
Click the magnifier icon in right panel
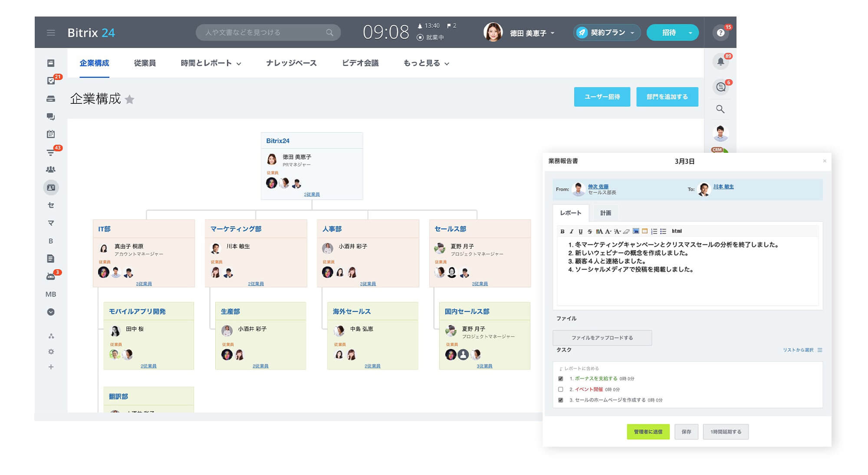click(720, 109)
